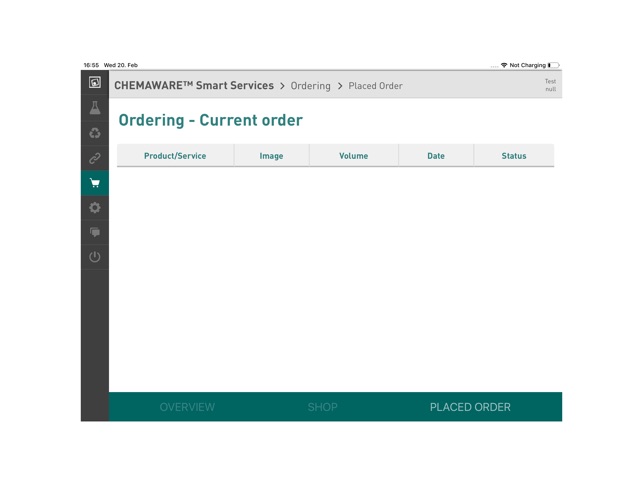
Task: Open the chain link sidebar icon
Action: 95,158
